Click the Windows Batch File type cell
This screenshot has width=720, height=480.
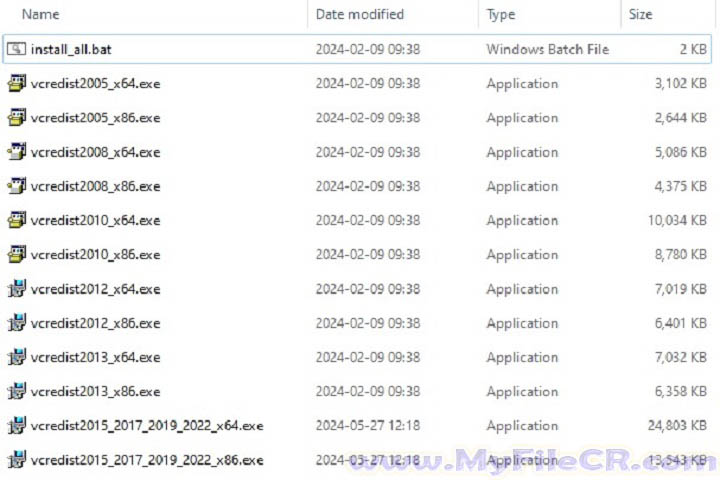[x=547, y=49]
